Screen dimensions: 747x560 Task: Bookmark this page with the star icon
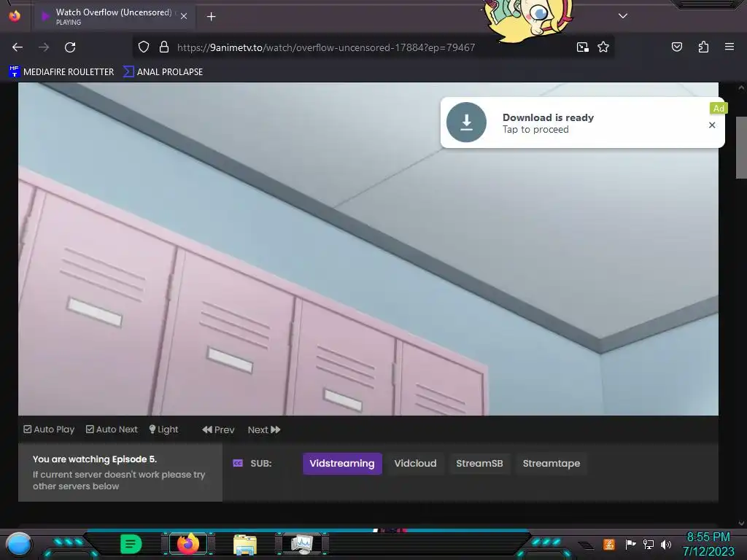tap(603, 47)
